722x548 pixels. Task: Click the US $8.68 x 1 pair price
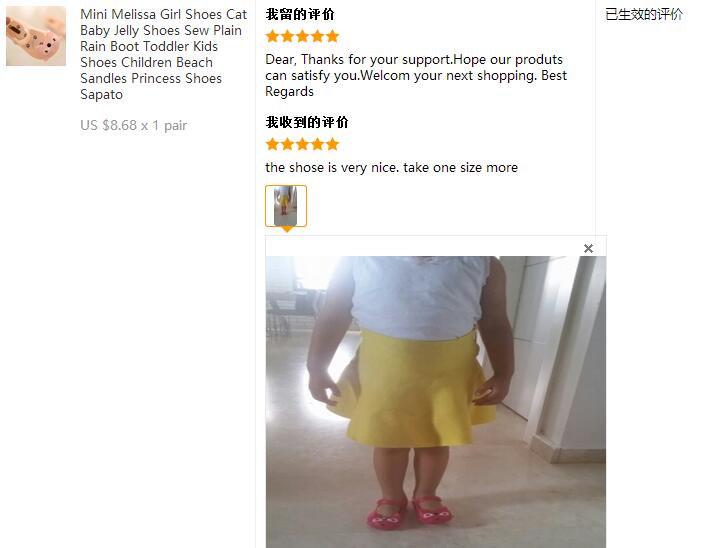pos(134,125)
